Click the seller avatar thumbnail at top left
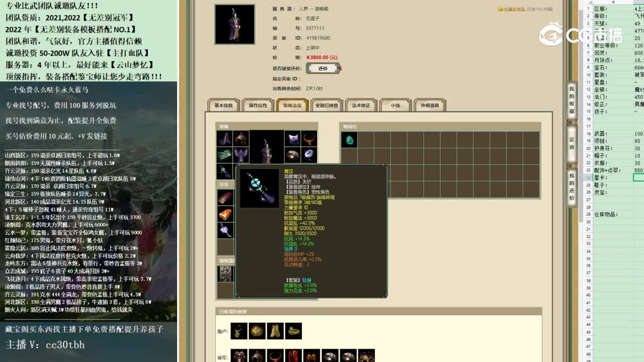 click(x=234, y=24)
